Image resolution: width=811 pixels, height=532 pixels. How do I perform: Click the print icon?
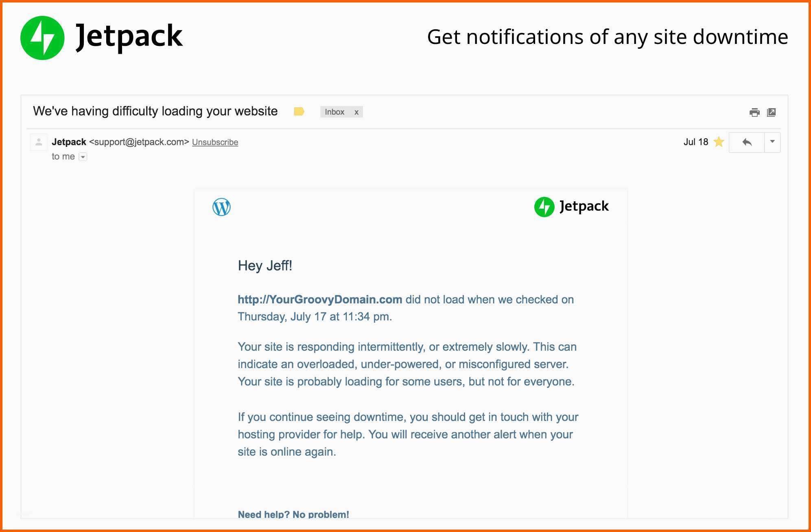coord(754,112)
